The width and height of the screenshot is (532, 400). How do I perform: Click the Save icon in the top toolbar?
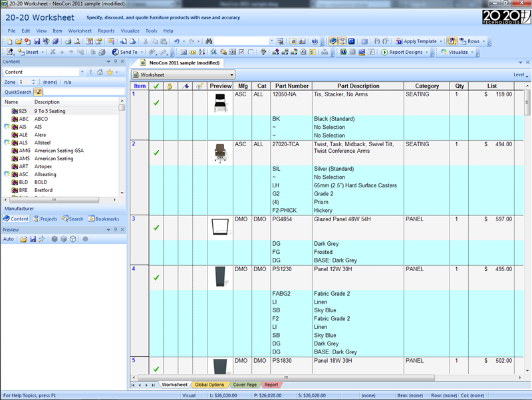tap(37, 41)
